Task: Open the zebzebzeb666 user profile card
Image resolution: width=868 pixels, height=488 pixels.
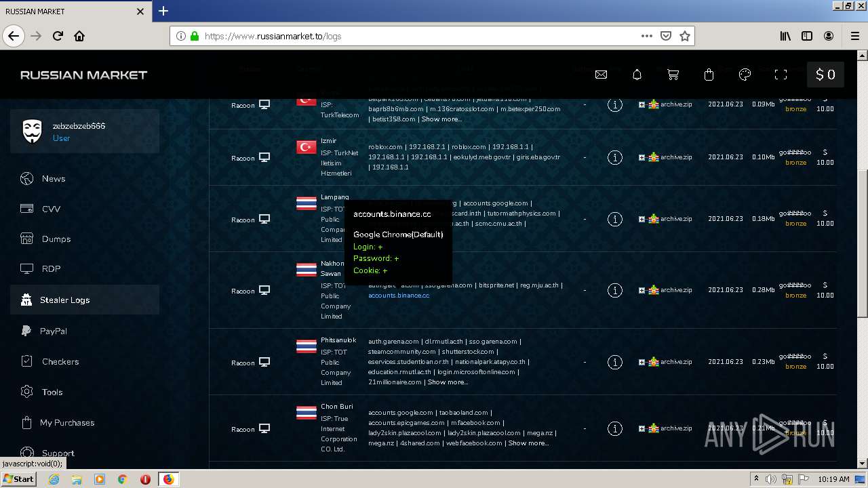Action: (85, 131)
